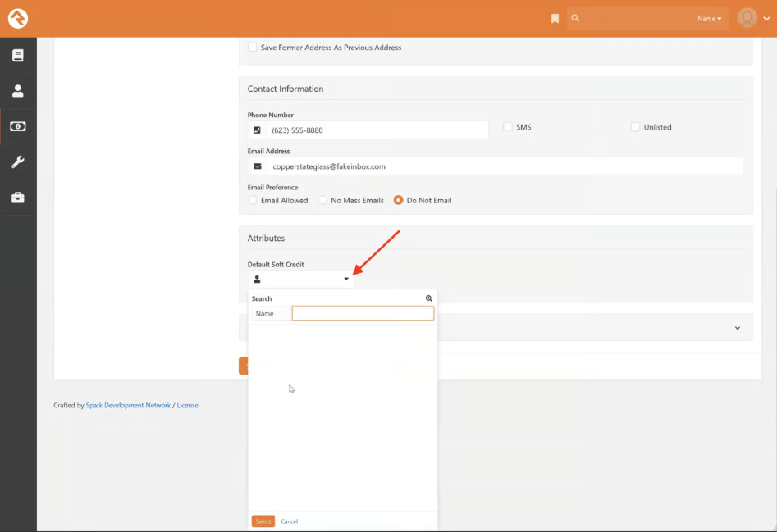The width and height of the screenshot is (777, 532).
Task: Click the search magnifier in person picker
Action: click(x=428, y=299)
